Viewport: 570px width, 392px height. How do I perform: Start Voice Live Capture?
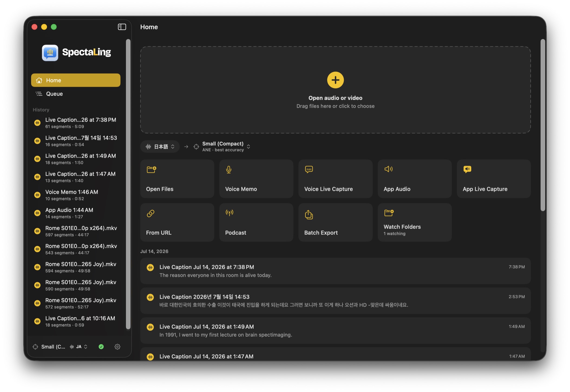tap(335, 179)
